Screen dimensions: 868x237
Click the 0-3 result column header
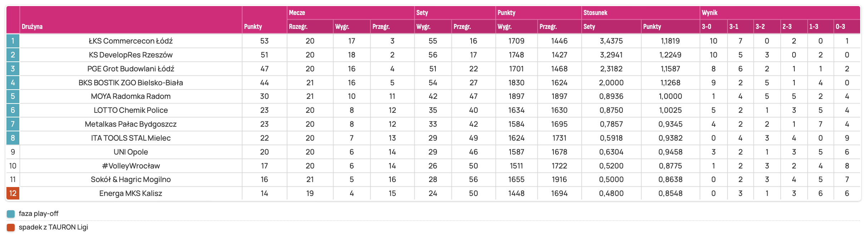click(840, 27)
